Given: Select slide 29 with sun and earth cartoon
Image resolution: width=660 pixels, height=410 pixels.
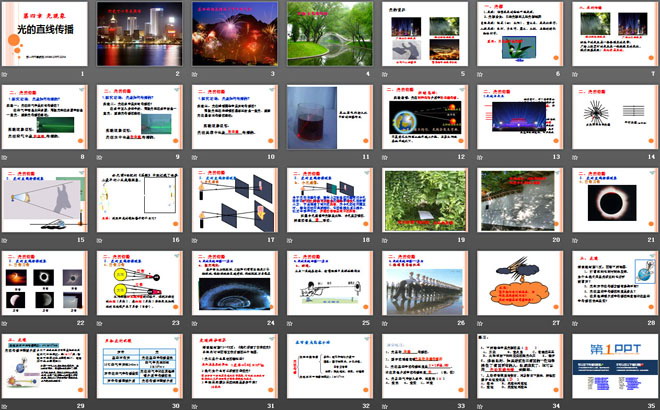Looking at the screenshot, I should [x=45, y=366].
